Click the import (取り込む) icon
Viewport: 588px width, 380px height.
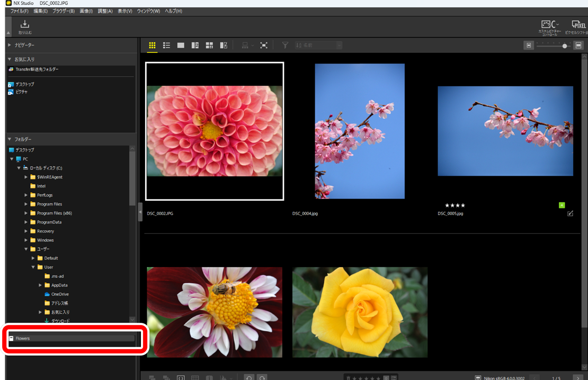click(25, 25)
